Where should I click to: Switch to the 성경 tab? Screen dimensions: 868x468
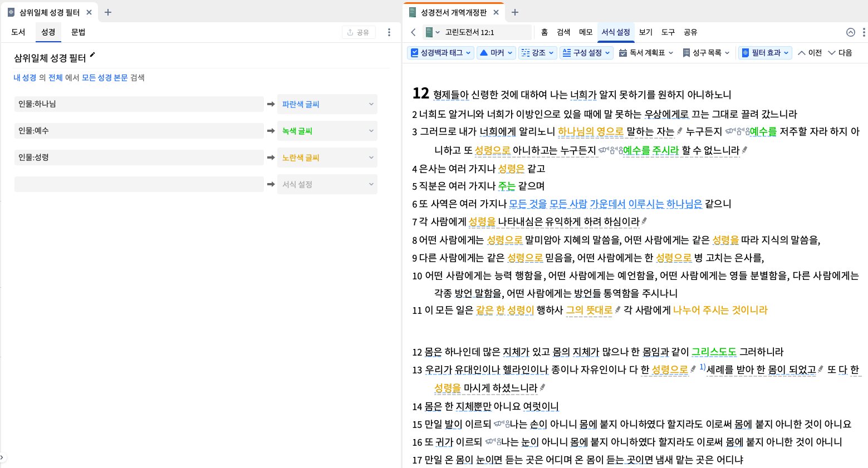coord(48,32)
